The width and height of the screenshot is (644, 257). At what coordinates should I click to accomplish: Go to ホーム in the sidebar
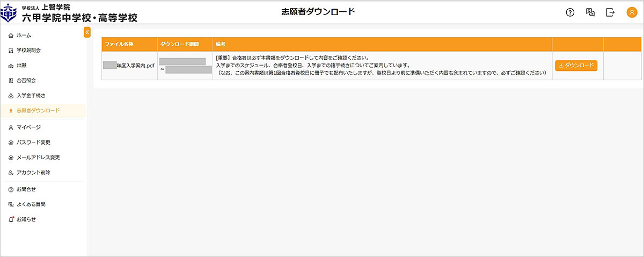point(24,35)
